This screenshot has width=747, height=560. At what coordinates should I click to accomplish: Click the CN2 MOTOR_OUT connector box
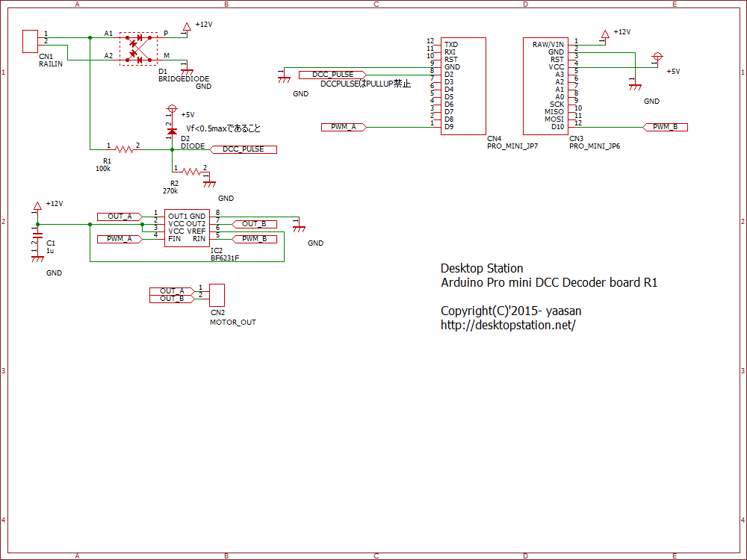coord(217,295)
